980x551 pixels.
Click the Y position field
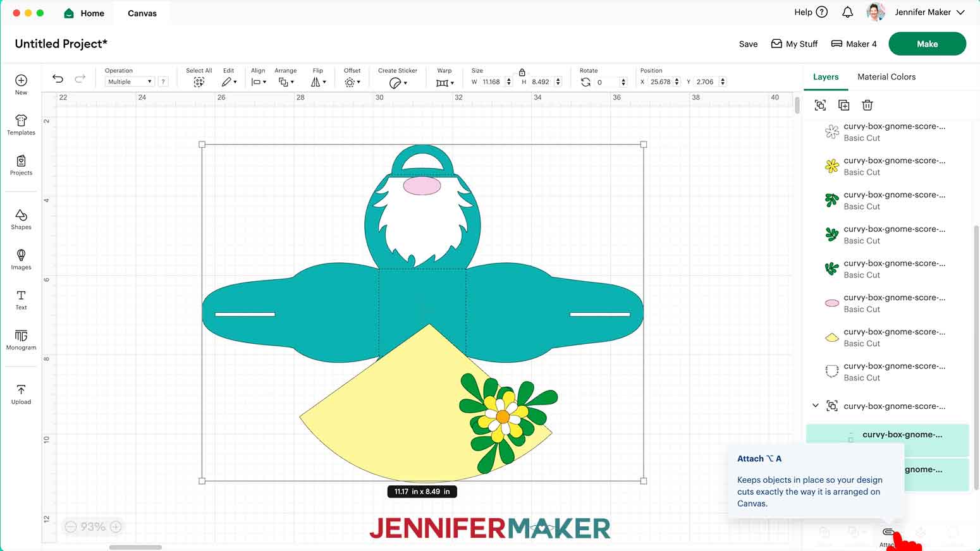coord(706,82)
